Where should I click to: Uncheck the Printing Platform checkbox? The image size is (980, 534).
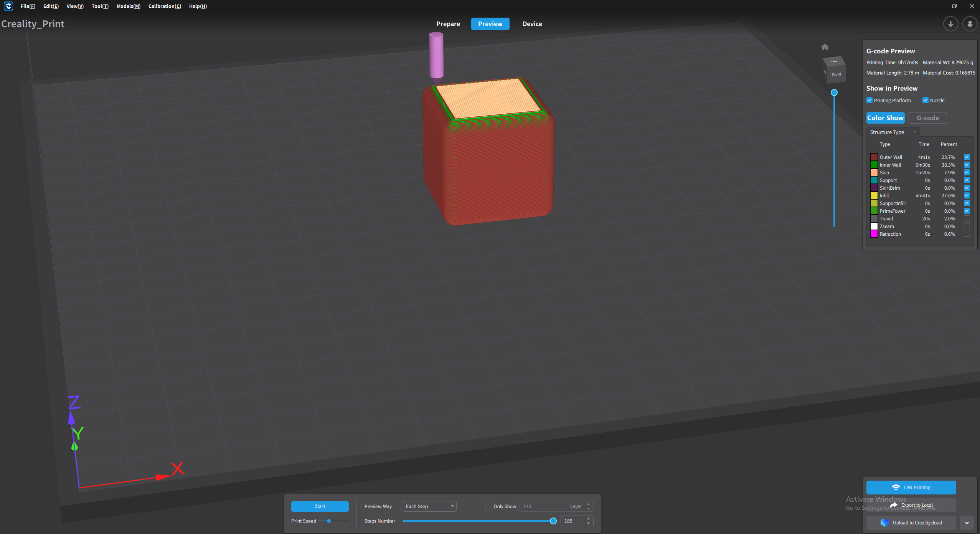click(869, 100)
